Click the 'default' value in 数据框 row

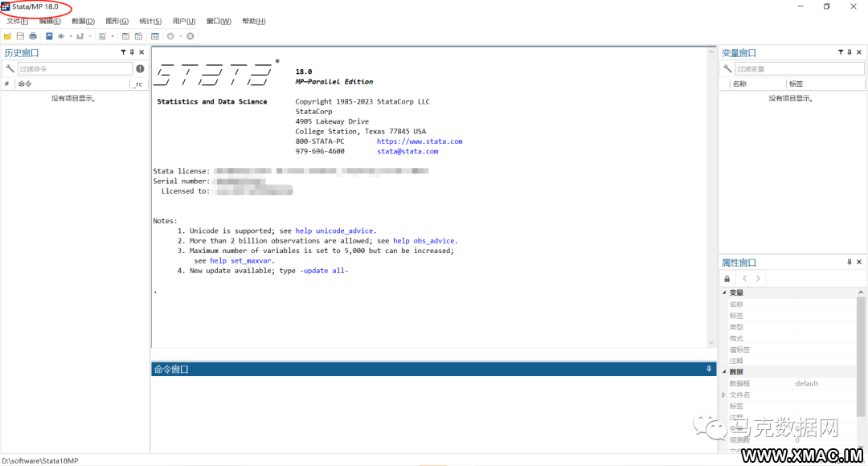pos(807,383)
